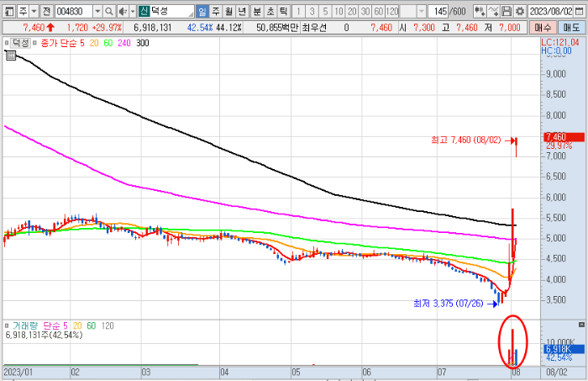
Task: Click the chart layout panel icon
Action: 9,12
